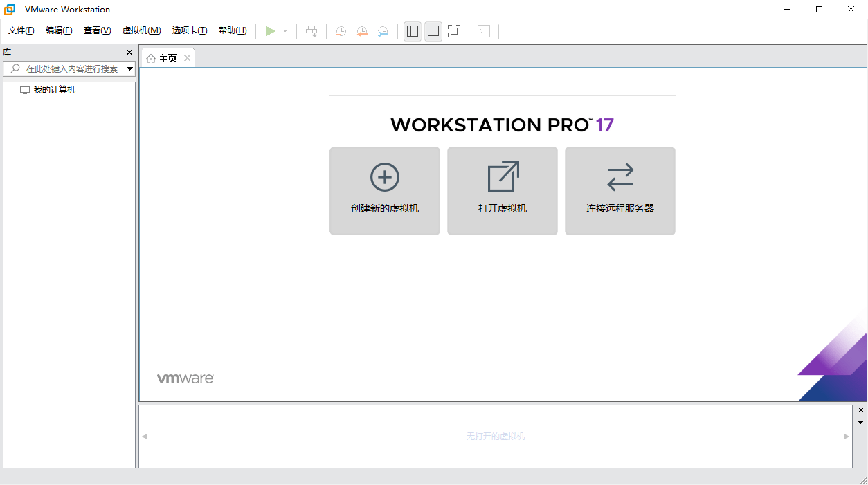Open the power options dropdown arrow
Viewport: 868px width, 485px height.
tap(285, 31)
